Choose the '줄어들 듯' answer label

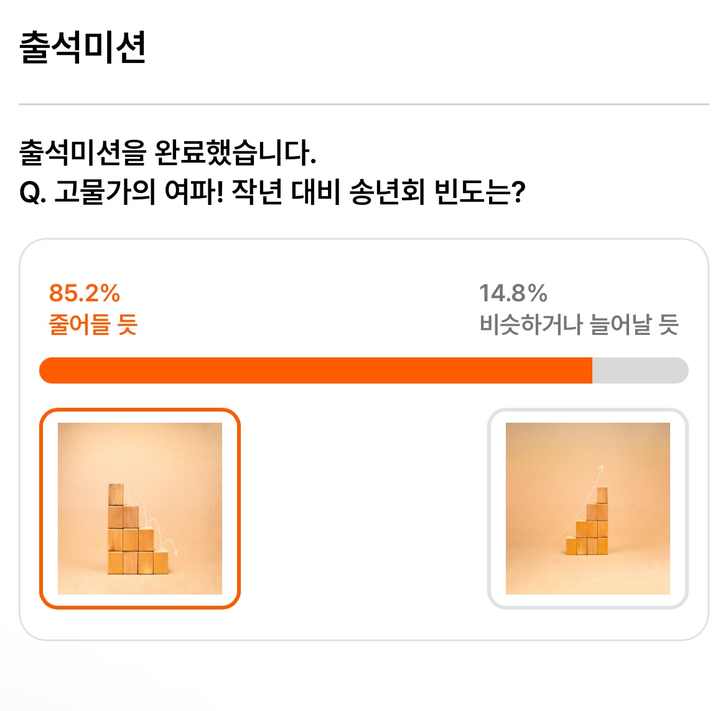93,324
